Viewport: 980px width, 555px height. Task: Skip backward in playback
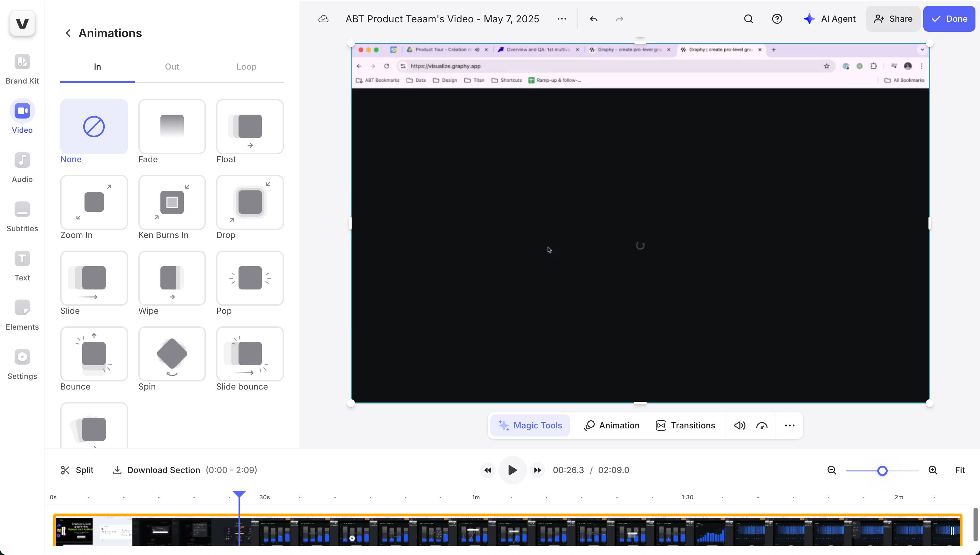click(x=487, y=470)
